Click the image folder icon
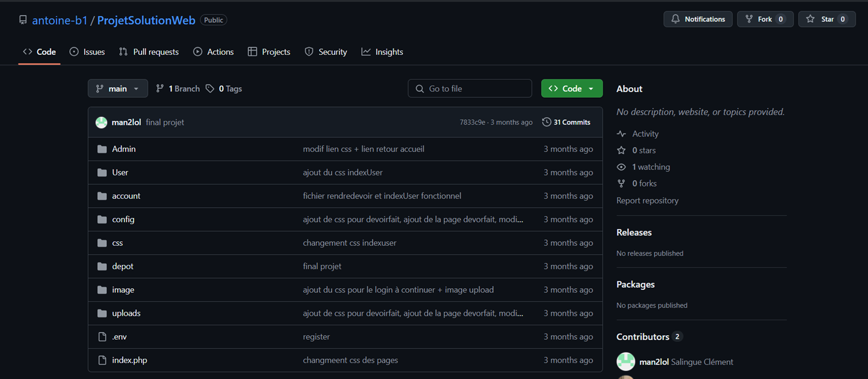This screenshot has height=379, width=868. [102, 290]
